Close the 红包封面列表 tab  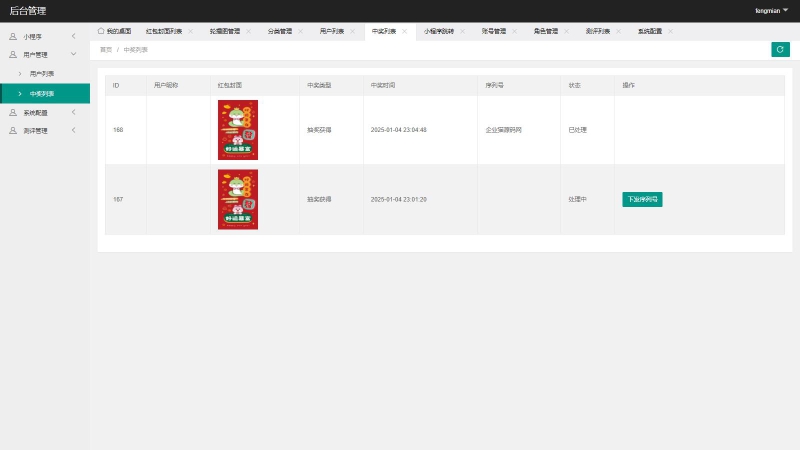click(x=190, y=31)
